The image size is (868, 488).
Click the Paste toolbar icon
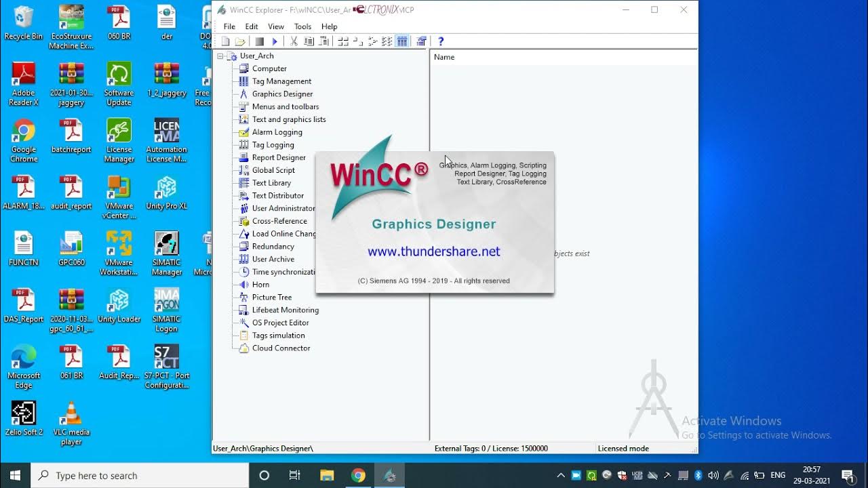click(x=323, y=41)
